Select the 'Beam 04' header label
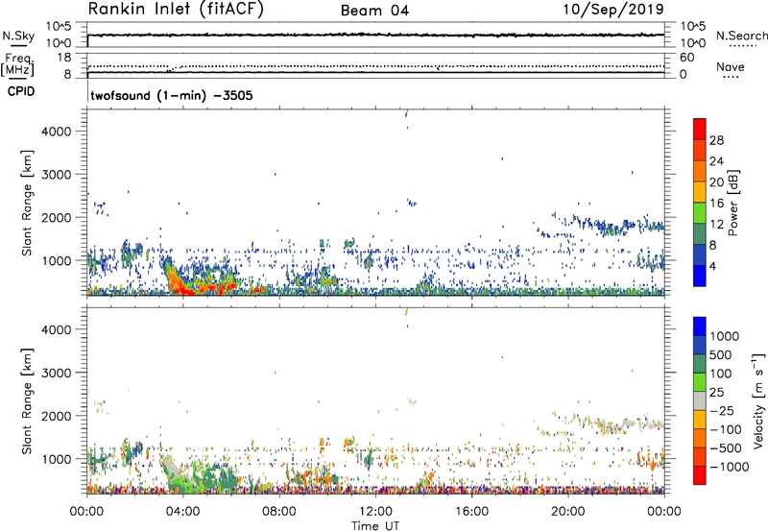Image resolution: width=768 pixels, height=532 pixels. (x=374, y=11)
